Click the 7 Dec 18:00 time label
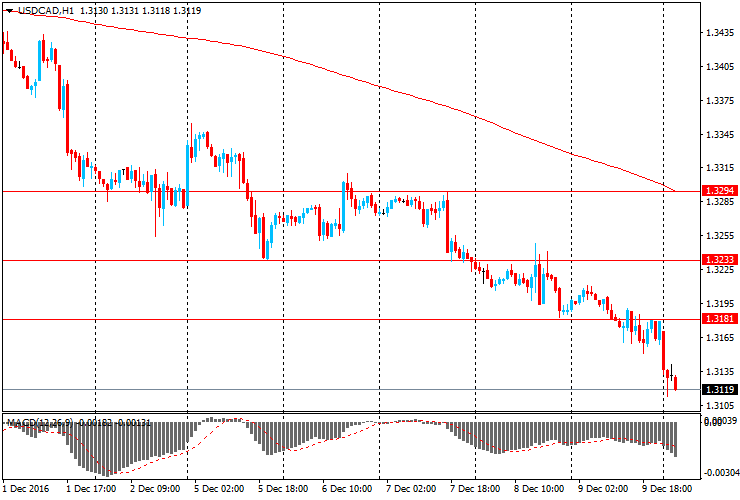This screenshot has height=500, width=740. click(x=475, y=488)
